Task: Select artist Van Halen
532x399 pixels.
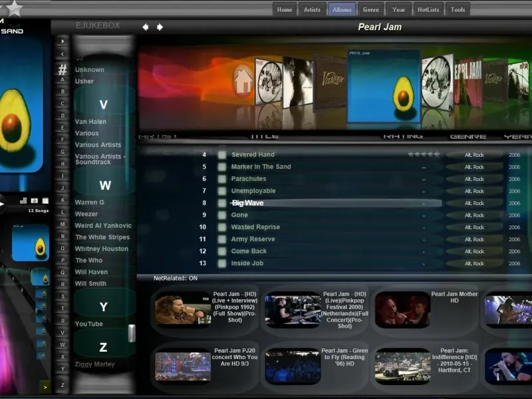Action: click(x=90, y=122)
